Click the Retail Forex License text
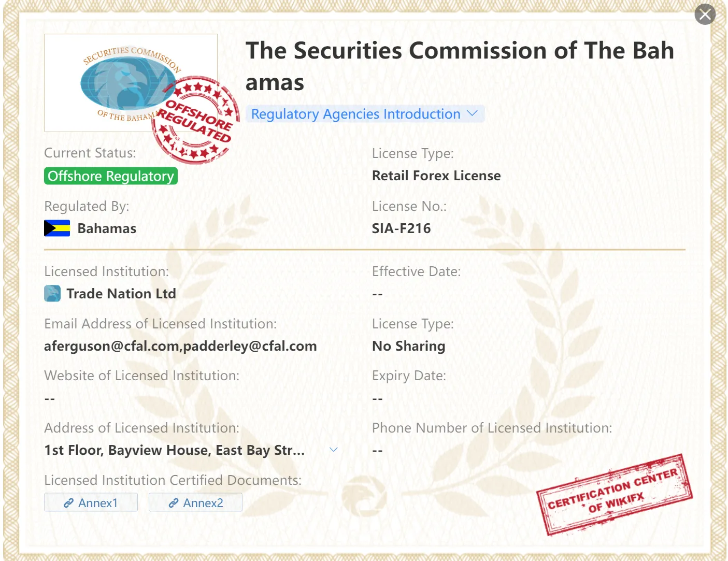 point(436,176)
